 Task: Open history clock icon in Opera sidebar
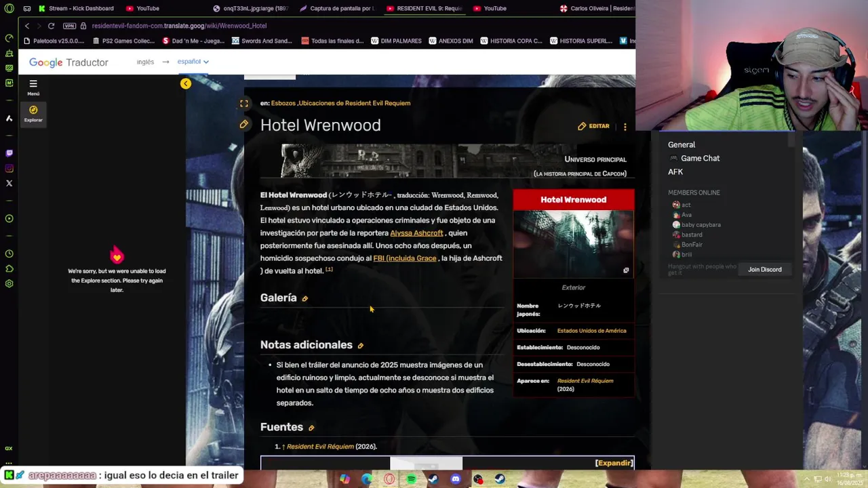(9, 253)
